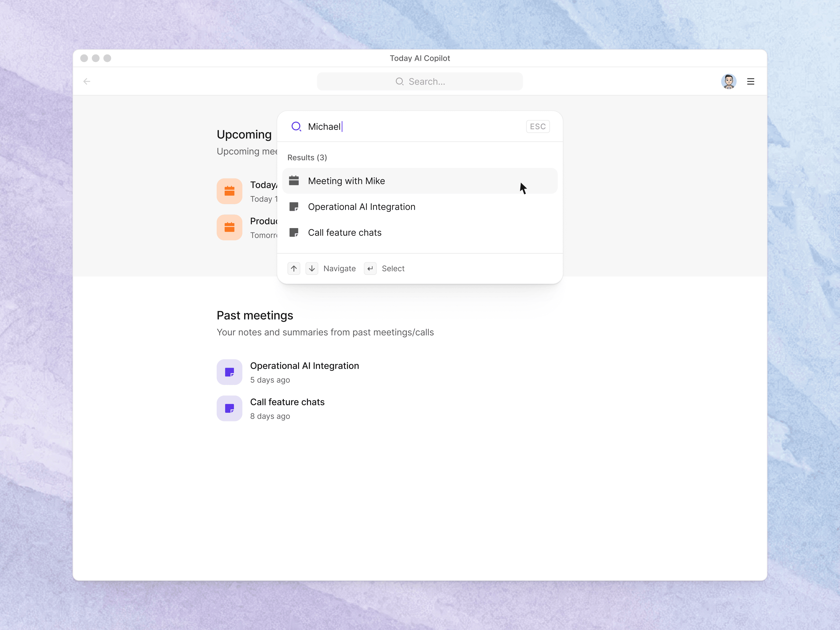
Task: Click orange calendar icon for Today meeting
Action: click(x=229, y=191)
